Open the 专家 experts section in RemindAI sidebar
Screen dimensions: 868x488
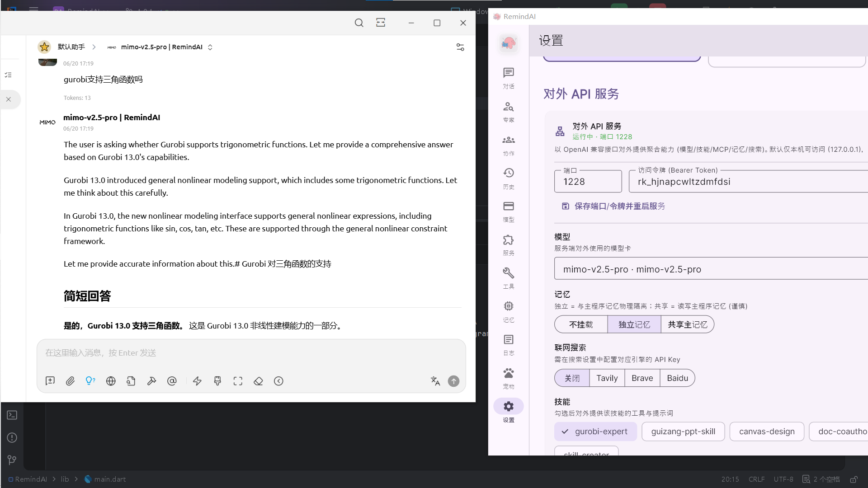click(x=509, y=112)
